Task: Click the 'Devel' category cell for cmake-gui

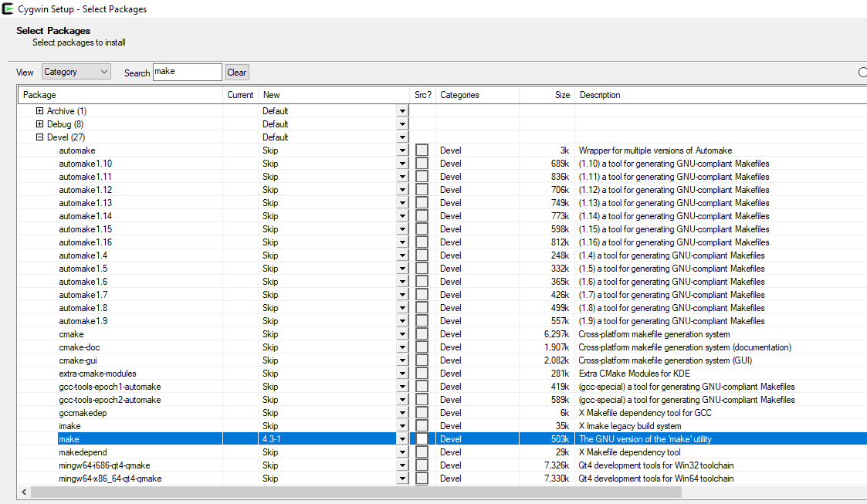Action: pos(451,360)
